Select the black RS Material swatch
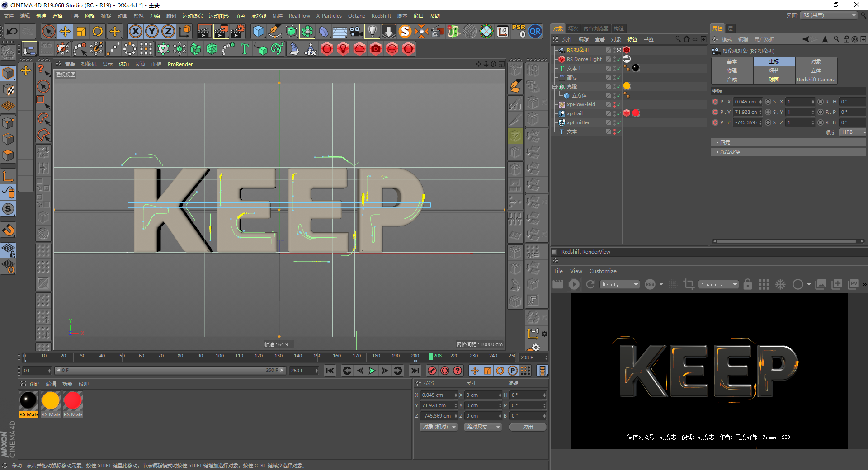 28,401
